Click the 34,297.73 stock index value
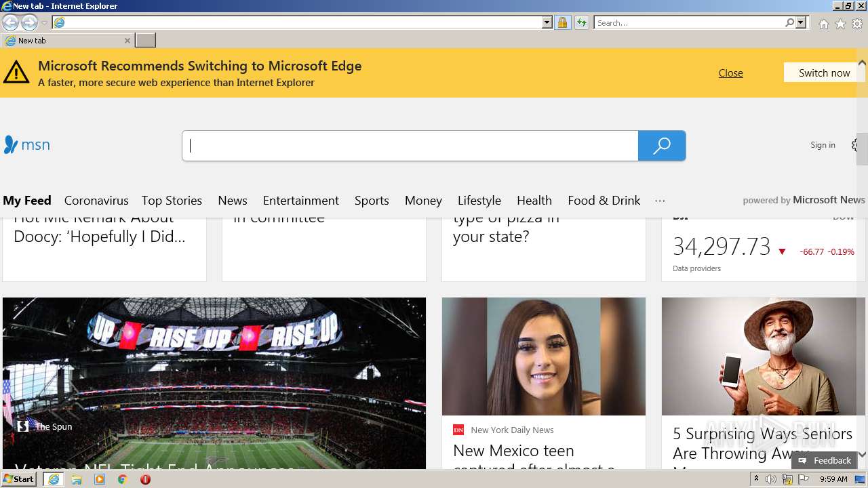 coord(722,247)
